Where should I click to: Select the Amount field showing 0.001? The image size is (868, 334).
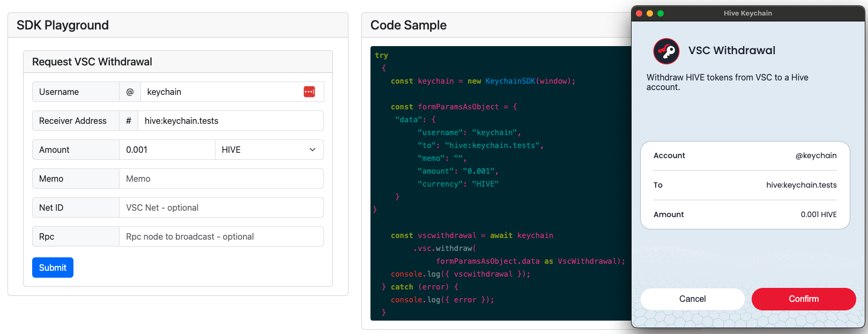coord(167,150)
